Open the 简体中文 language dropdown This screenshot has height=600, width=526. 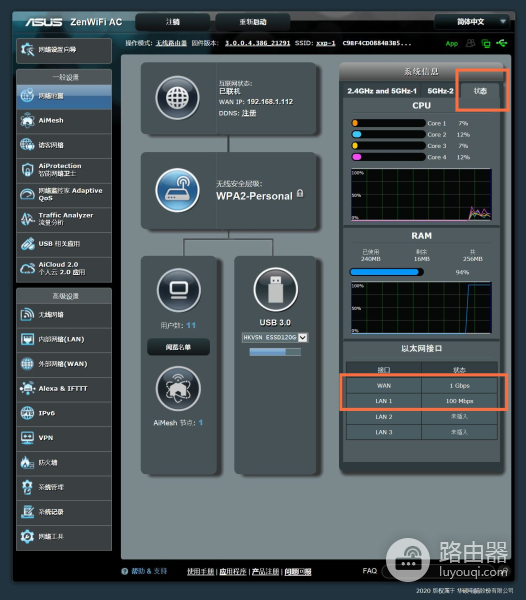[x=472, y=22]
